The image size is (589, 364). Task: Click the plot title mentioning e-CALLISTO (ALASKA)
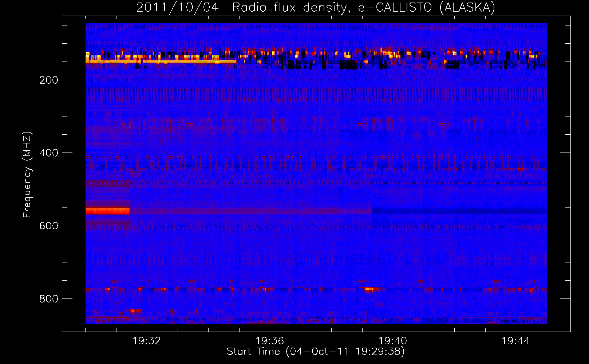click(x=316, y=7)
